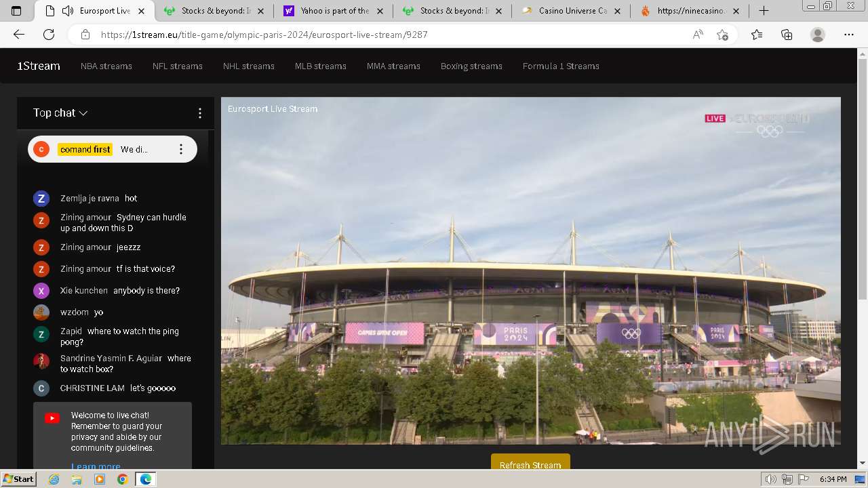Open the volume tray icon

tap(772, 479)
